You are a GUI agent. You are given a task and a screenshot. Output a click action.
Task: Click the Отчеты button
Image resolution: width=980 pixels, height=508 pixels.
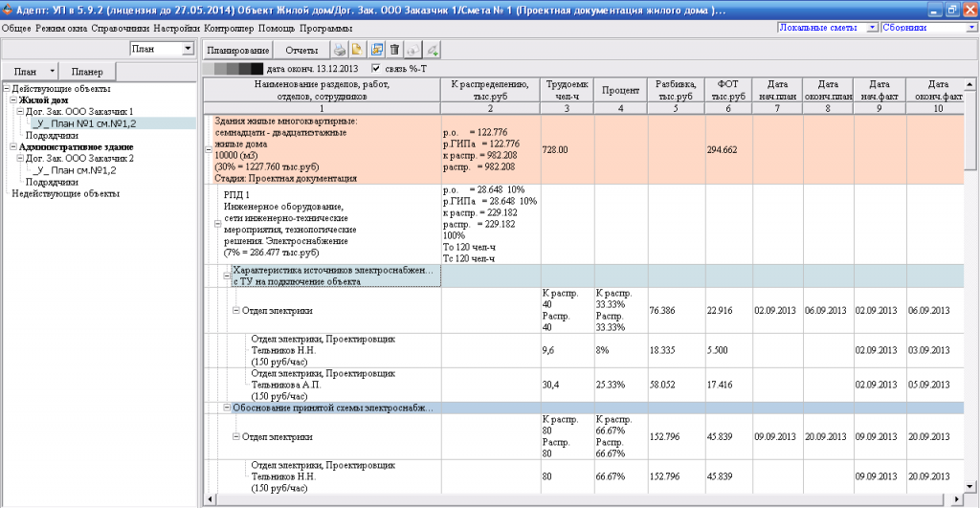(301, 50)
